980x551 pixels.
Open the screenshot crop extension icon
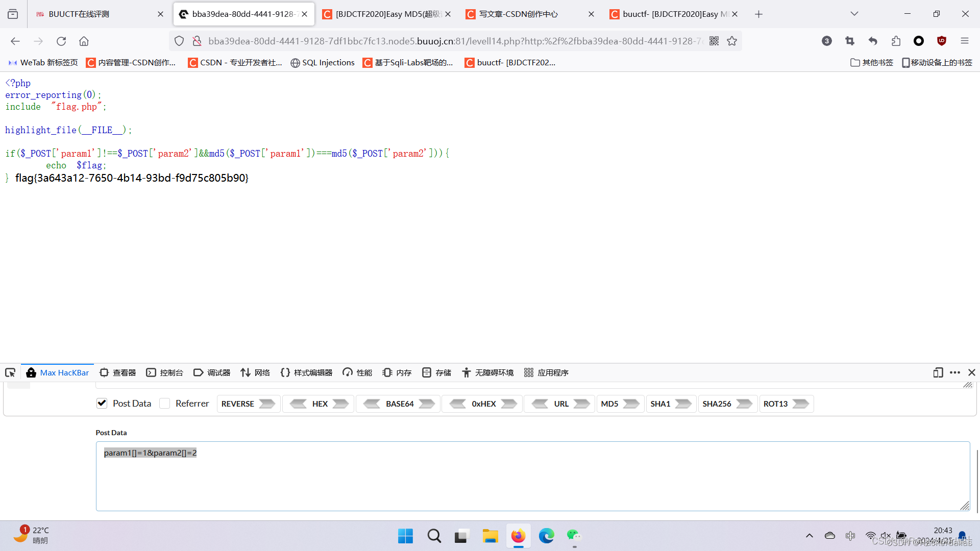tap(850, 41)
